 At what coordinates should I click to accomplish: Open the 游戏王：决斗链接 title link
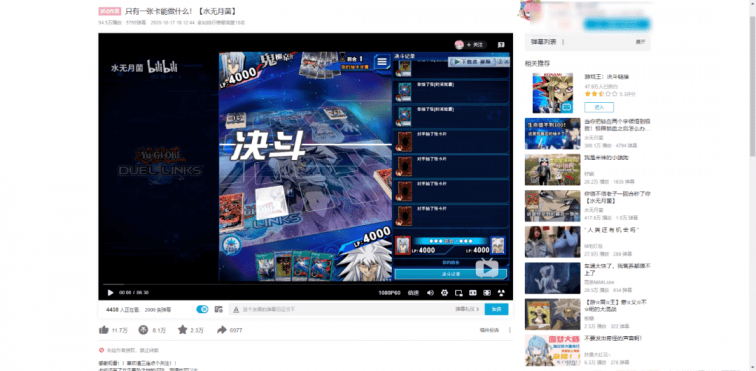(x=606, y=77)
